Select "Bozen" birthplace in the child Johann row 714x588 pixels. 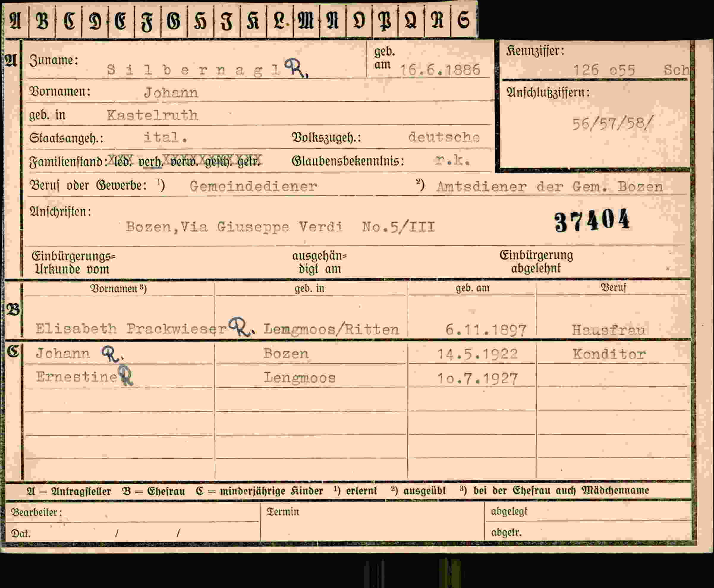[286, 354]
